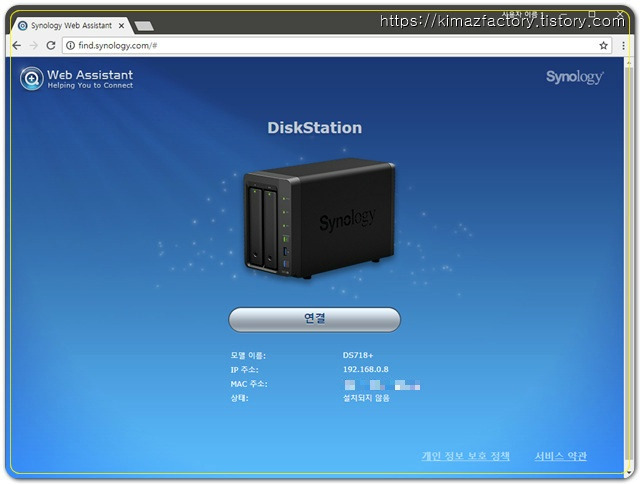Click the Synology logo at top right
Screen dimensions: 640x484
(x=575, y=77)
